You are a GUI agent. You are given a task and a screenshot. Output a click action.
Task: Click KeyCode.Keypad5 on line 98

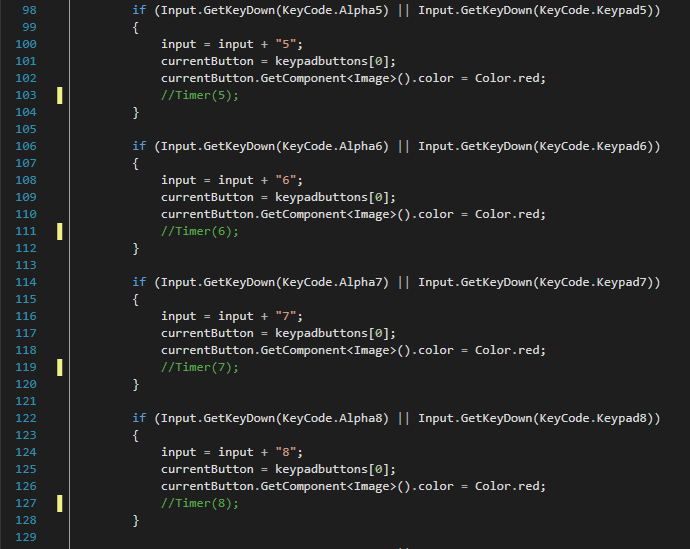[593, 10]
